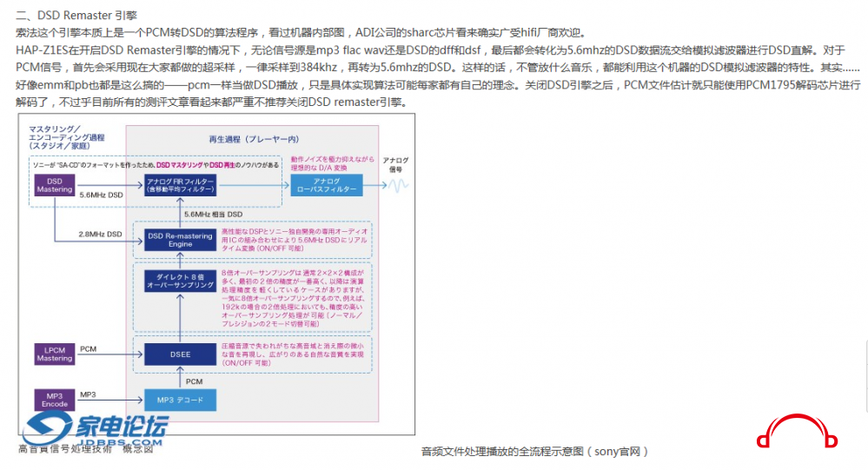Image resolution: width=868 pixels, height=470 pixels.
Task: Click the "マスタリング／エンコーディング過程" label
Action: (x=66, y=137)
